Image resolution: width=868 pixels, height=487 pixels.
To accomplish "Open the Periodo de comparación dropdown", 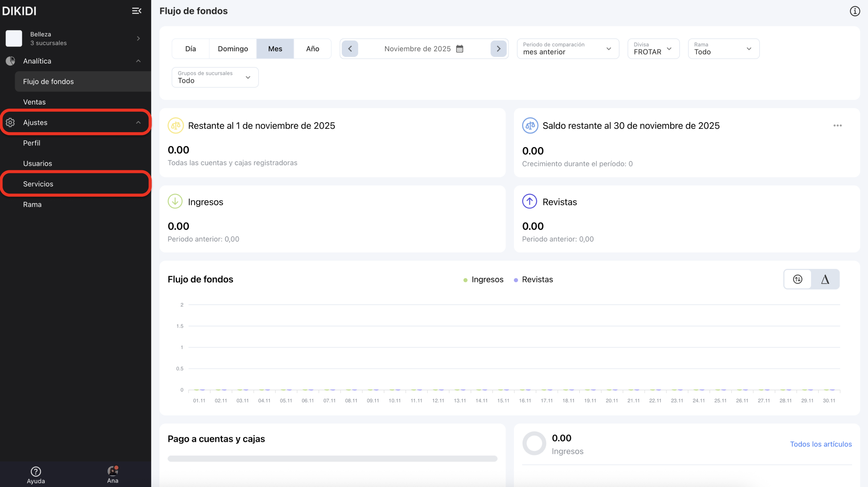I will click(x=568, y=49).
